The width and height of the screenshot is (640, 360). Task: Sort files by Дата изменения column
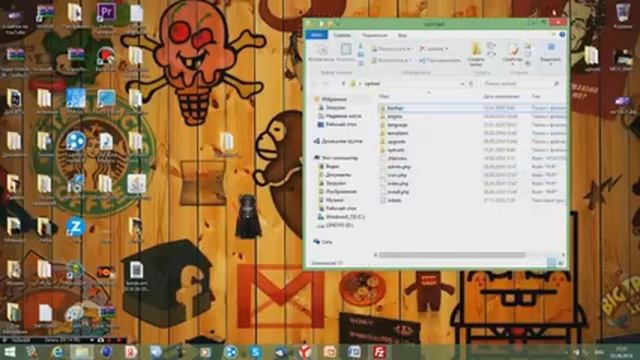pyautogui.click(x=501, y=96)
